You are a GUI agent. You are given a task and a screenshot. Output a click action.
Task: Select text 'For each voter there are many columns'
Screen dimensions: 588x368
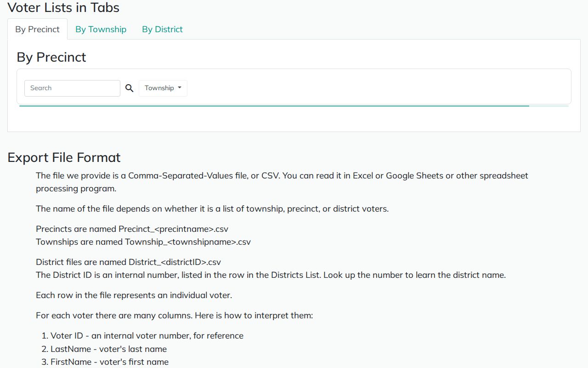click(x=114, y=315)
